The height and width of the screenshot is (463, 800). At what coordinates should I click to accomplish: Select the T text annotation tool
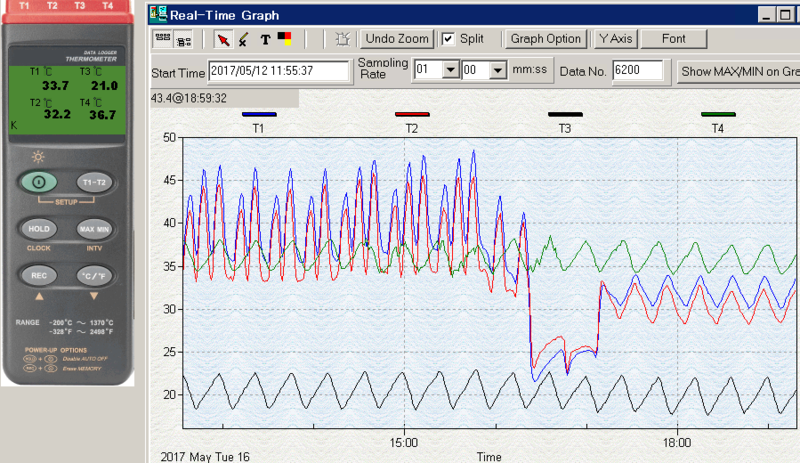click(x=265, y=39)
